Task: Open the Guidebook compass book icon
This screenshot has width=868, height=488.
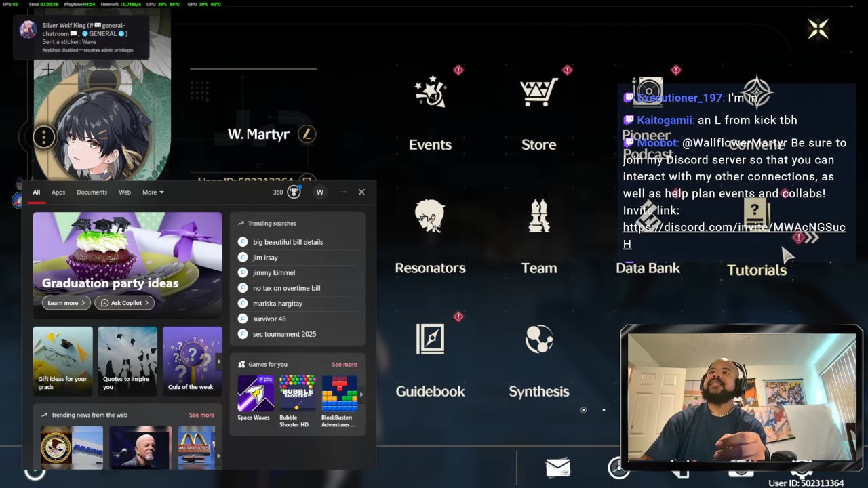Action: [430, 339]
